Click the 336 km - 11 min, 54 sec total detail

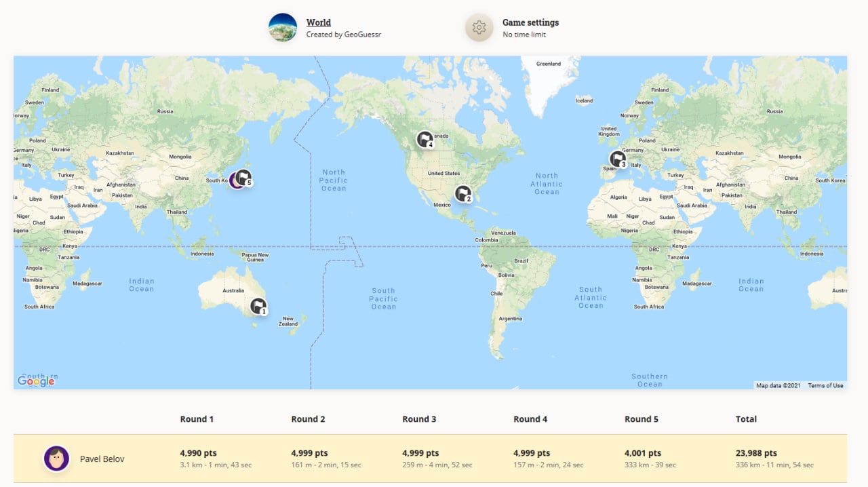774,465
